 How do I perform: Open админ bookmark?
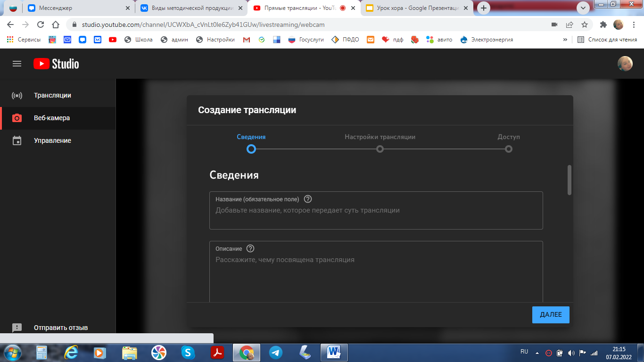tap(174, 40)
